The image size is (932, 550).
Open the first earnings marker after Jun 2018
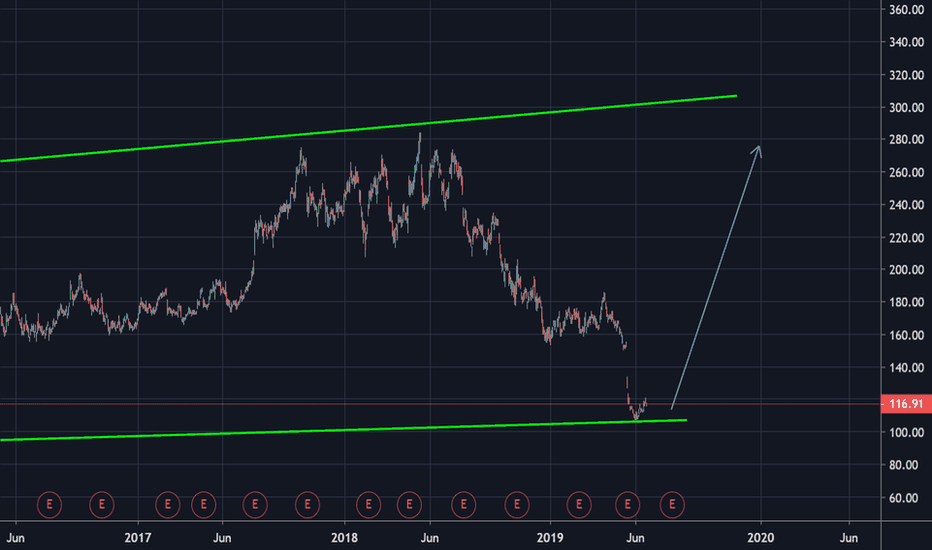(x=464, y=505)
